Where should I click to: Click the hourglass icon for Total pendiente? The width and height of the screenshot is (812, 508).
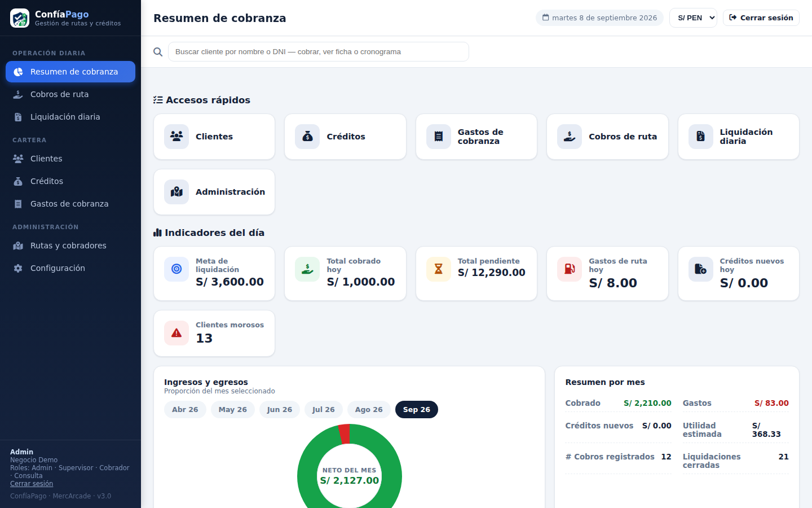(x=439, y=269)
